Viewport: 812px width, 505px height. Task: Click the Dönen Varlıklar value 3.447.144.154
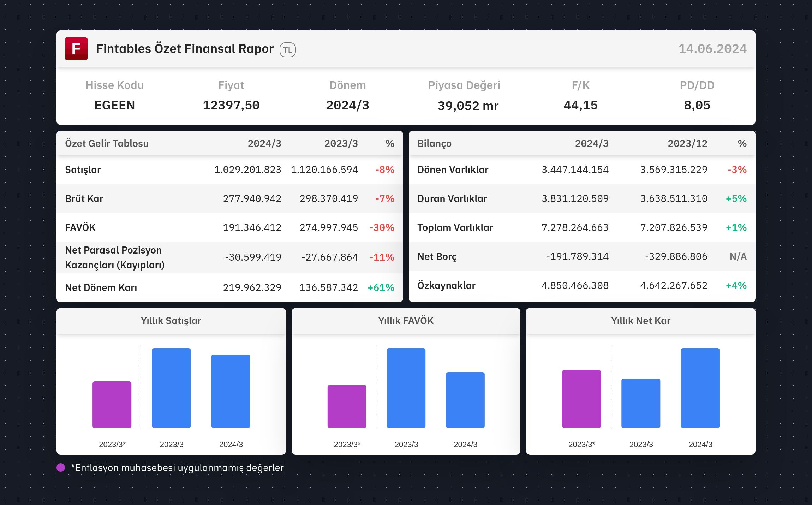575,170
